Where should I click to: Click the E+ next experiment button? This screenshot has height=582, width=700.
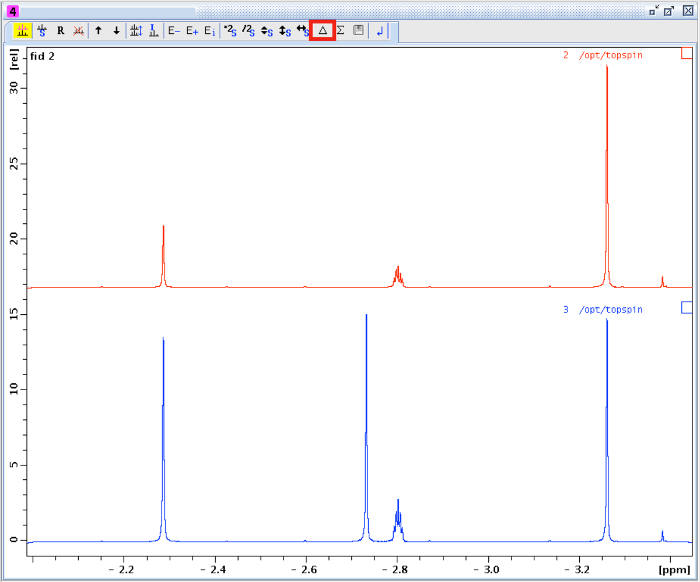tap(192, 31)
